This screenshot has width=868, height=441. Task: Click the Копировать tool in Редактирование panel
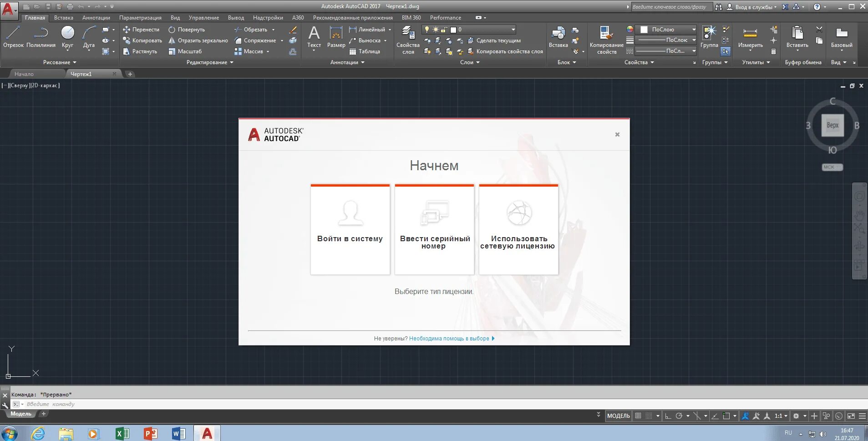coord(142,41)
